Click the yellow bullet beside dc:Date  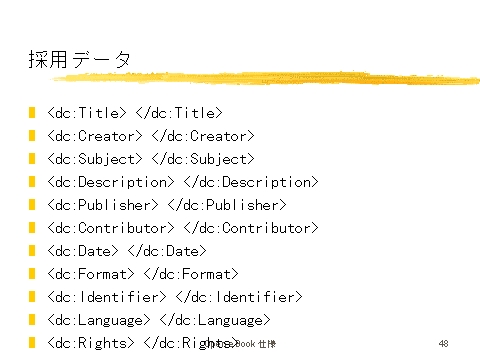(32, 251)
